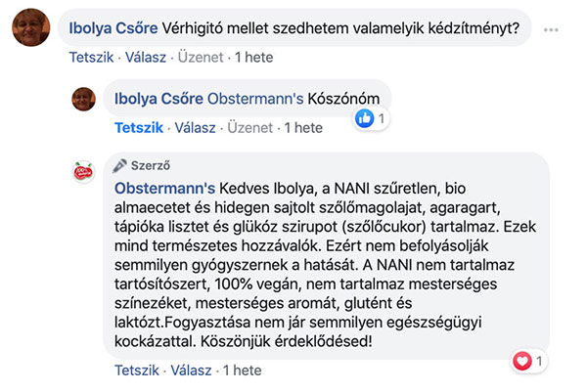587x392 pixels.
Task: Show who liked: blue thumbs-up reaction icon
Action: (365, 119)
